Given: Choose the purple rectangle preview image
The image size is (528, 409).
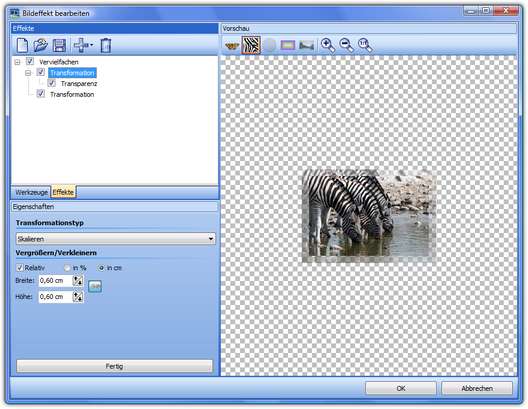Looking at the screenshot, I should coord(288,45).
